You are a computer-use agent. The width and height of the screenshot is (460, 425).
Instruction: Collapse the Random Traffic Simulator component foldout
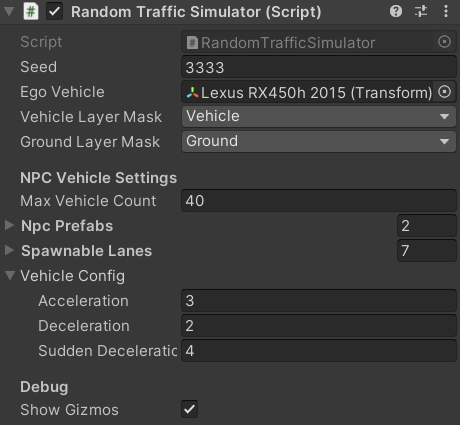(x=9, y=12)
